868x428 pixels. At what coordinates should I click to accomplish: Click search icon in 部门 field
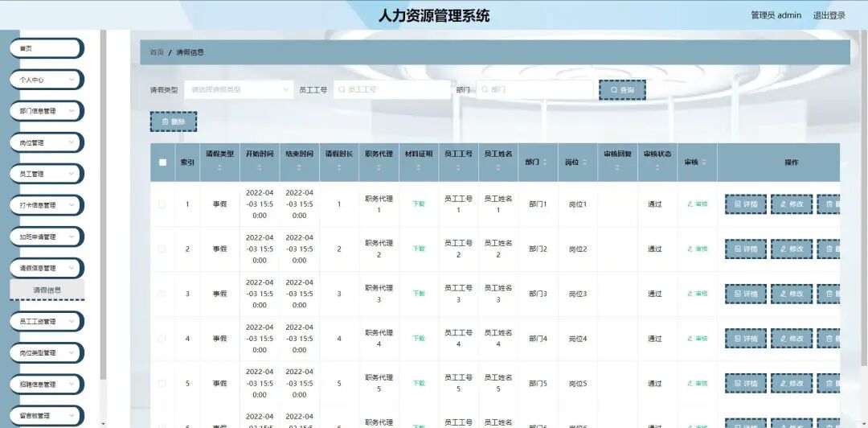(x=485, y=89)
